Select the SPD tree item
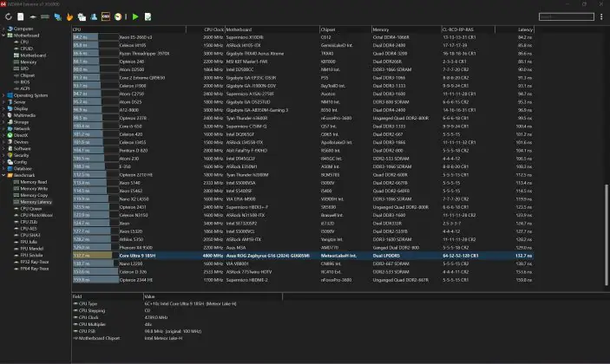 pyautogui.click(x=24, y=68)
